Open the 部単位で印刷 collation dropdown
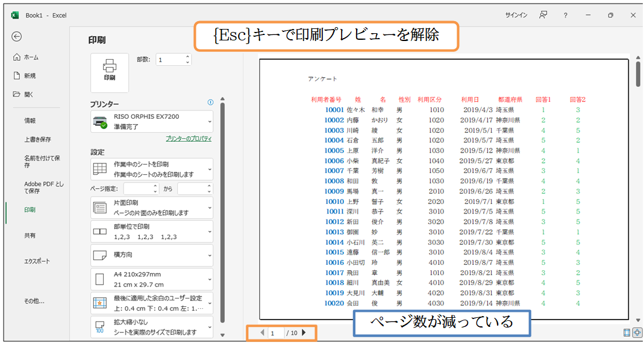This screenshot has height=345, width=644. click(152, 232)
